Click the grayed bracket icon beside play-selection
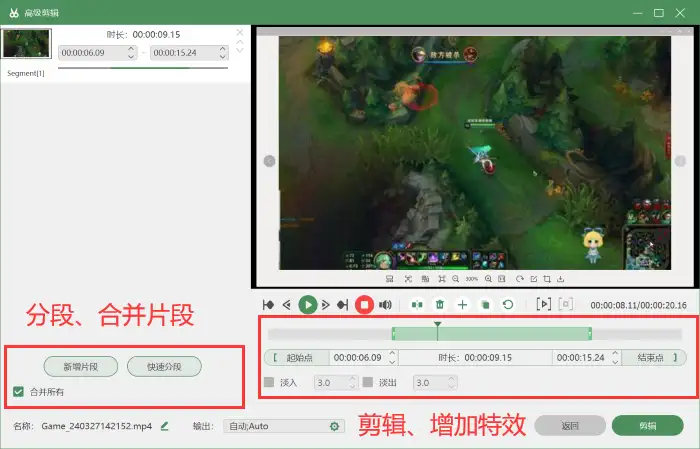This screenshot has height=449, width=700. click(x=566, y=304)
